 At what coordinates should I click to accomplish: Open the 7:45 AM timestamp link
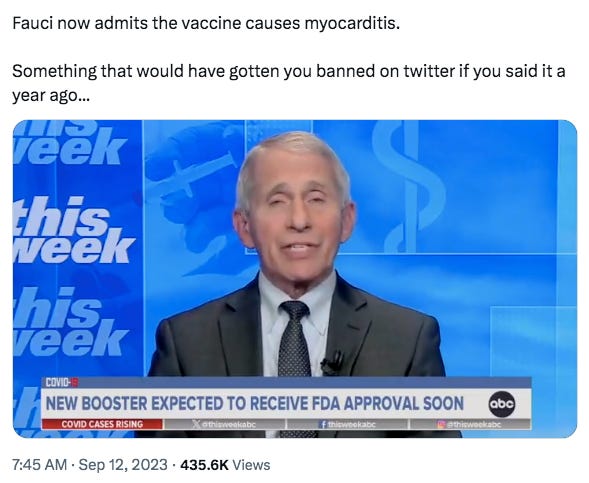click(39, 465)
